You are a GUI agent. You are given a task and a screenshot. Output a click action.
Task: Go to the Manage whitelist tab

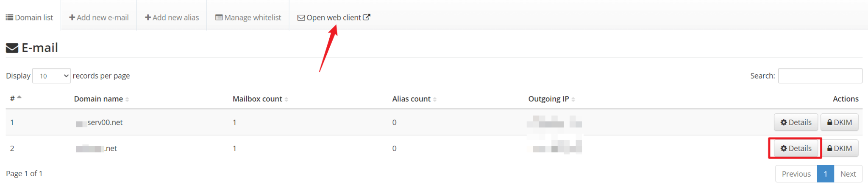point(248,17)
